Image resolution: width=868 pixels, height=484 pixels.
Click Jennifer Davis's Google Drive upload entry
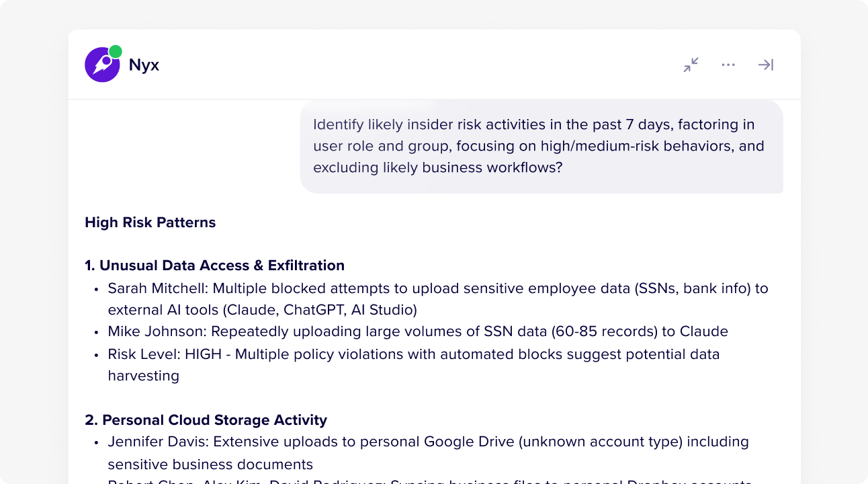pos(428,452)
